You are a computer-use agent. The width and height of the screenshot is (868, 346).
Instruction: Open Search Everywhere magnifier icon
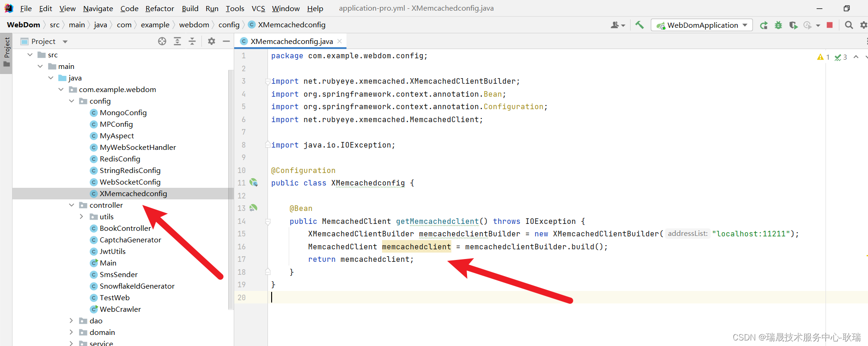[x=849, y=25]
